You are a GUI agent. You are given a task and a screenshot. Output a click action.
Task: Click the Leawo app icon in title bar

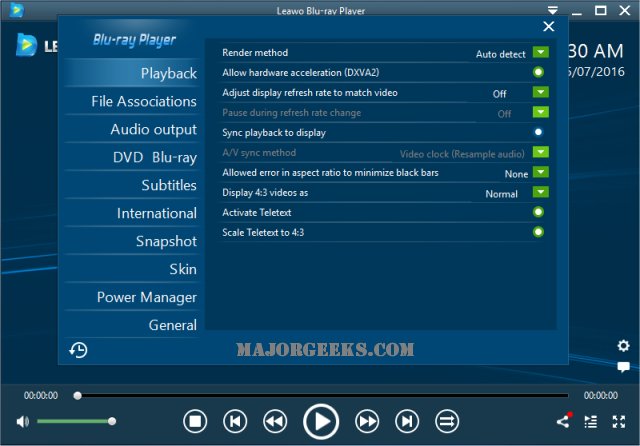pos(16,10)
